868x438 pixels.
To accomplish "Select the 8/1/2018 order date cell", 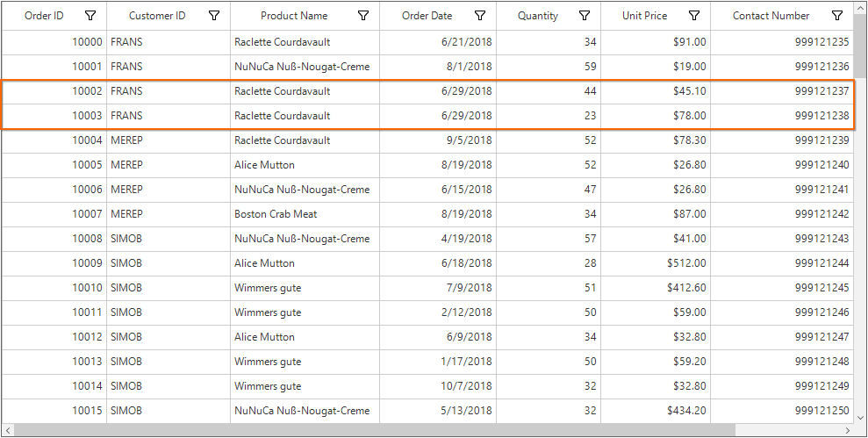I will (438, 67).
